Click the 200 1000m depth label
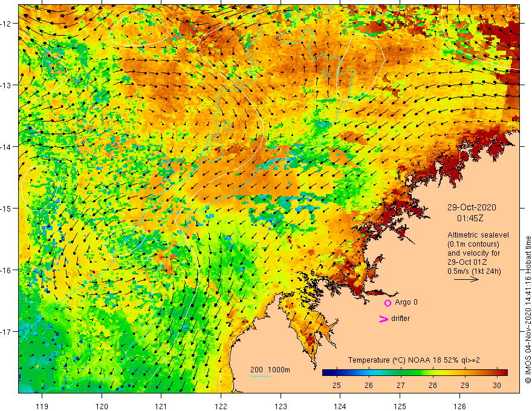532x411 pixels. click(270, 370)
